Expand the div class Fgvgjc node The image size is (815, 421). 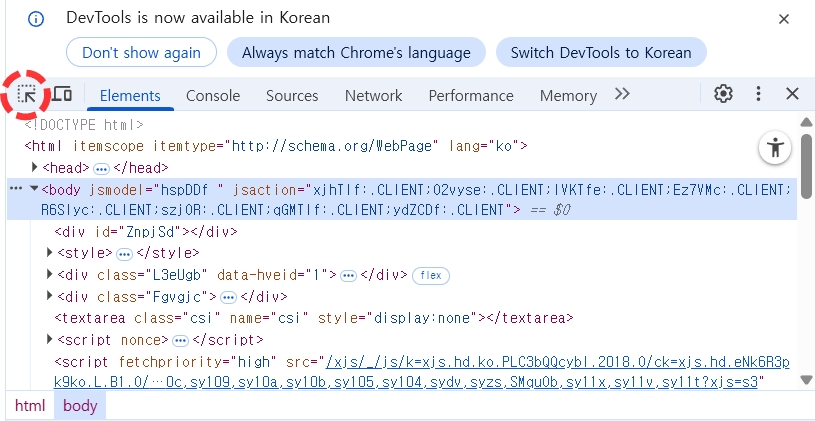(49, 296)
